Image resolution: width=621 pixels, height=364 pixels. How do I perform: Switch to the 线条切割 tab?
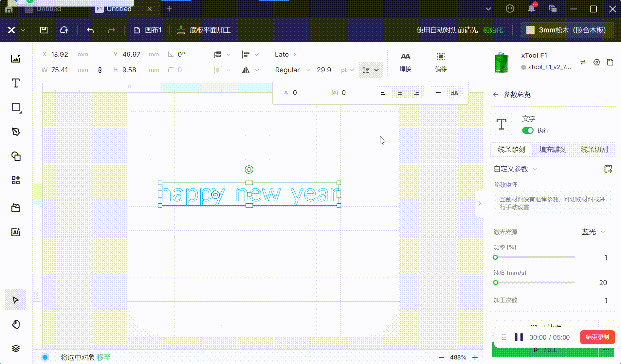click(x=594, y=149)
